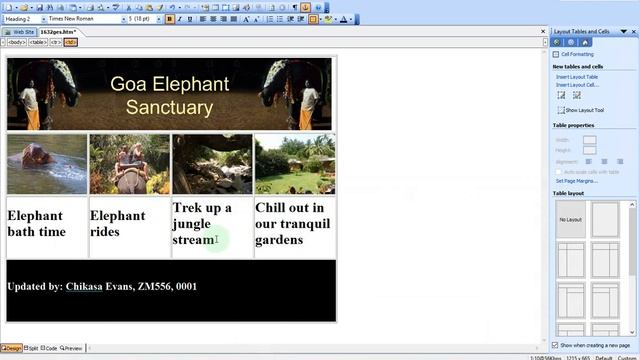Screen dimensions: 640x360
Task: Open a file with the folder icon
Action: click(24, 7)
